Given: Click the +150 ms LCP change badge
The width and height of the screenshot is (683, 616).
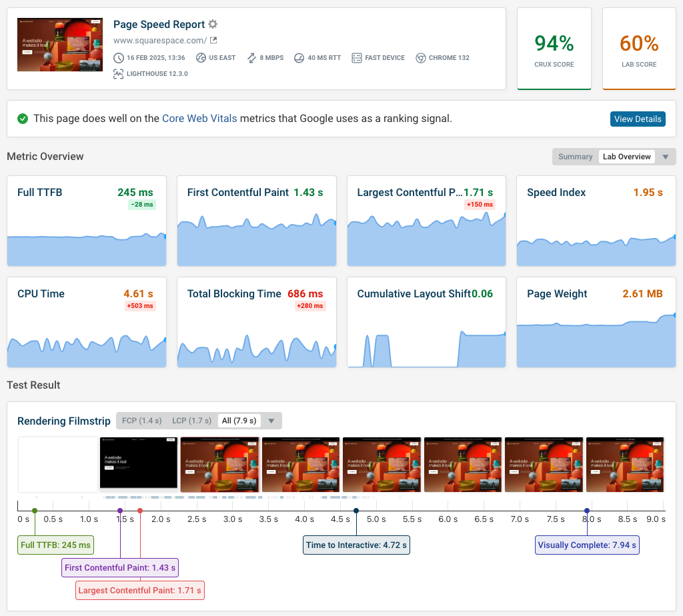Looking at the screenshot, I should tap(480, 205).
